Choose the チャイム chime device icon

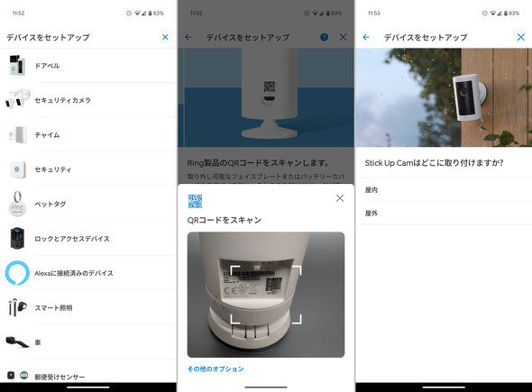coord(18,134)
